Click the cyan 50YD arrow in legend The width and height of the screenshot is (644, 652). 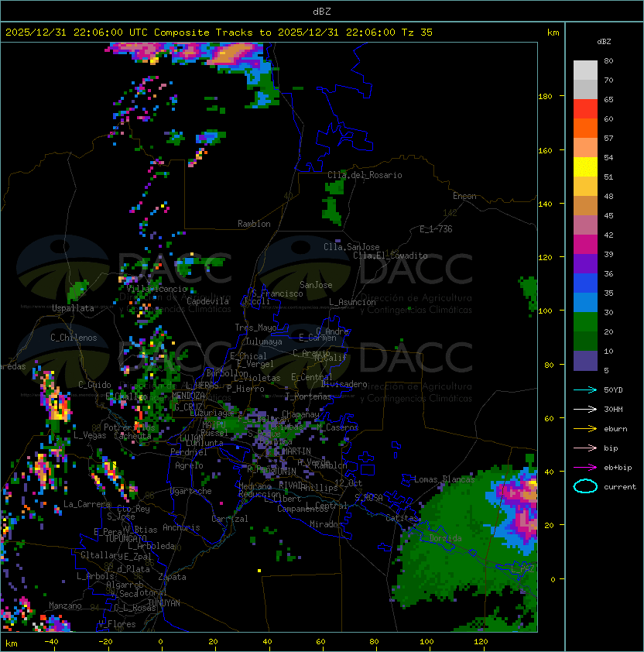(x=585, y=389)
